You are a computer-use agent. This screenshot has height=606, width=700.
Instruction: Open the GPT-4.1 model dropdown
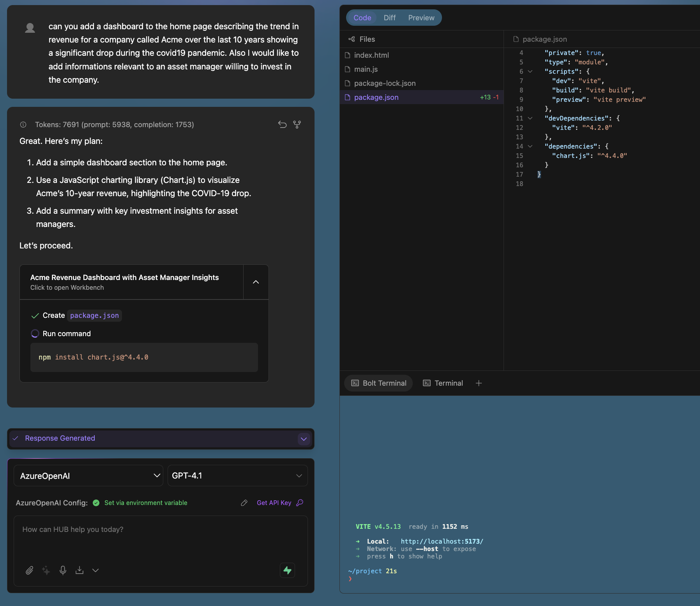click(x=237, y=476)
